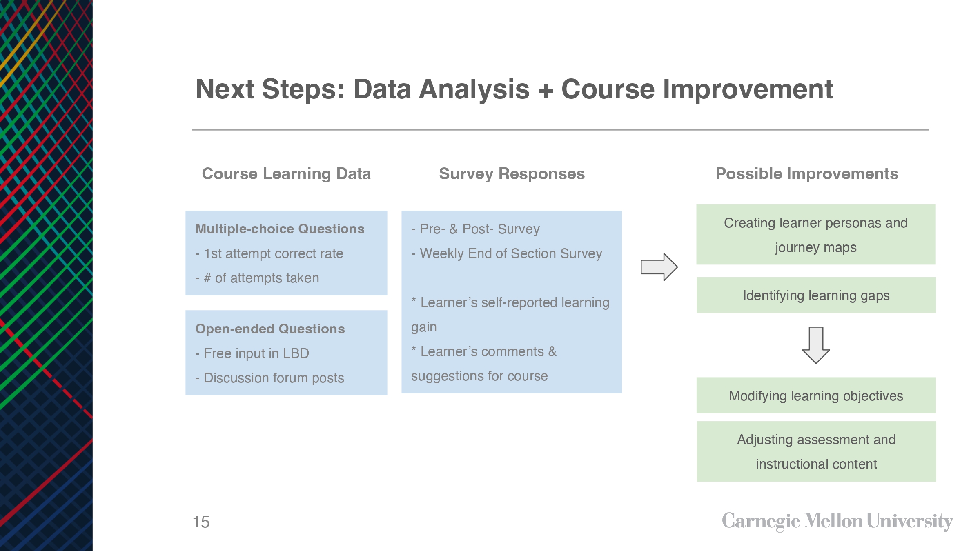Viewport: 980px width, 551px height.
Task: Select the Discussion forum posts bullet
Action: coord(269,378)
